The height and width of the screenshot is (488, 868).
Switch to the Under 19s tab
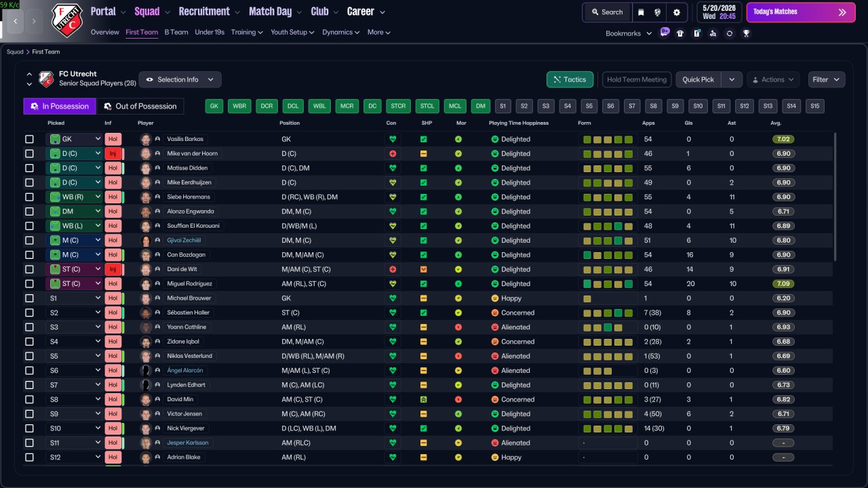tap(210, 33)
